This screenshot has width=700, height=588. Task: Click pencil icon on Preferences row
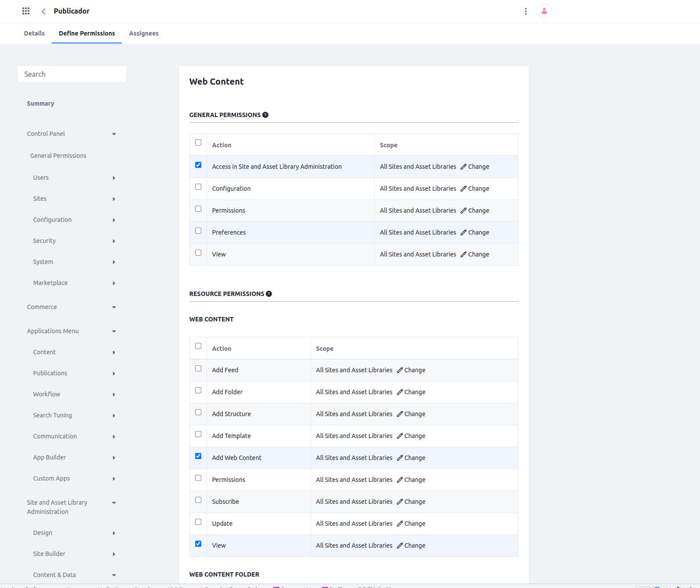pyautogui.click(x=463, y=232)
